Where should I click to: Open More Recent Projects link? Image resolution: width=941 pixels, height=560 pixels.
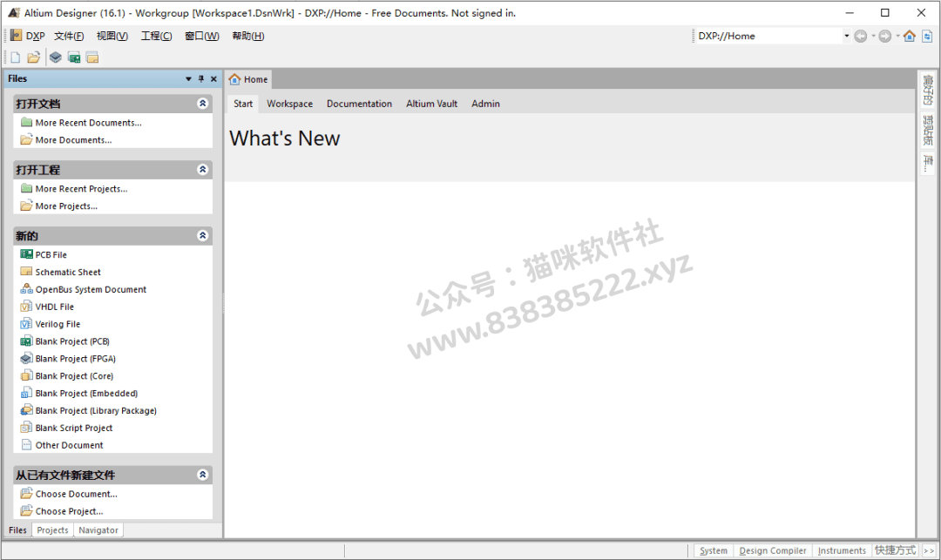[x=81, y=188]
